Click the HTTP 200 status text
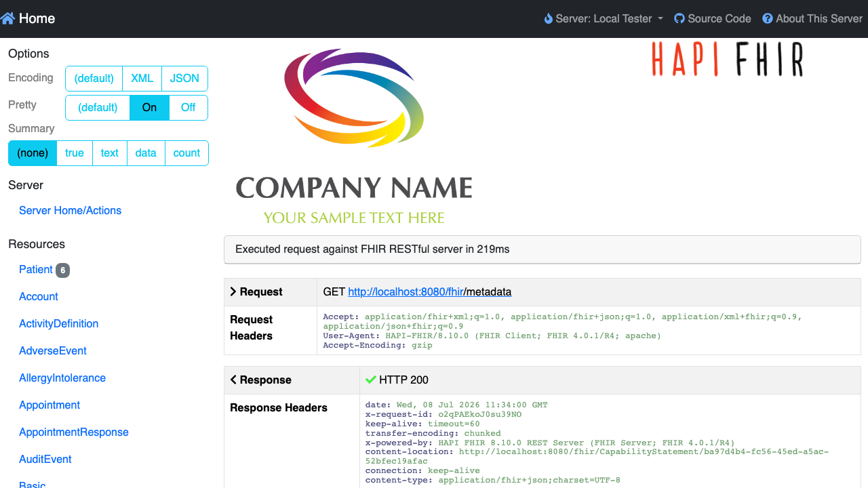This screenshot has width=868, height=488. [403, 380]
